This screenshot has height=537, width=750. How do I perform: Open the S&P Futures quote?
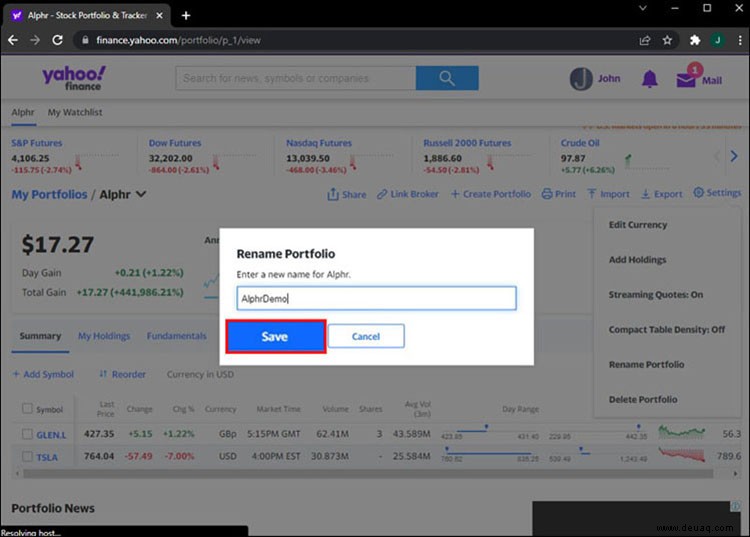click(x=37, y=143)
